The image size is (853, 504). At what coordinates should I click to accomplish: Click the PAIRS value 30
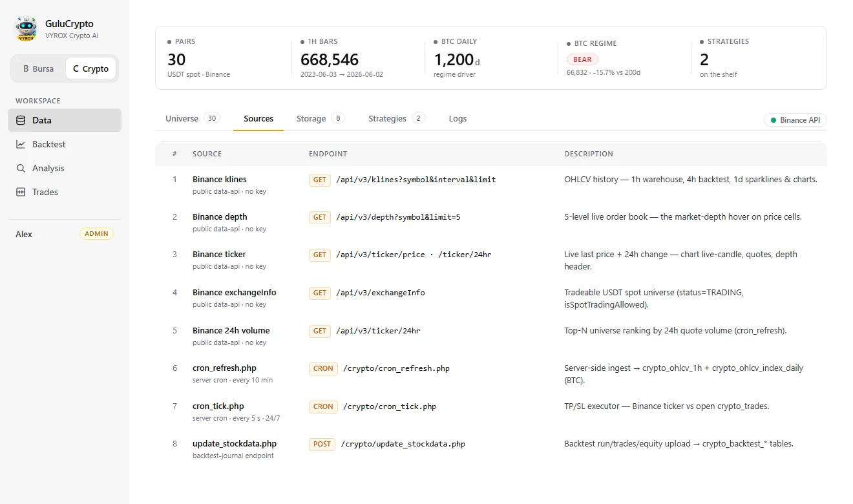(176, 59)
